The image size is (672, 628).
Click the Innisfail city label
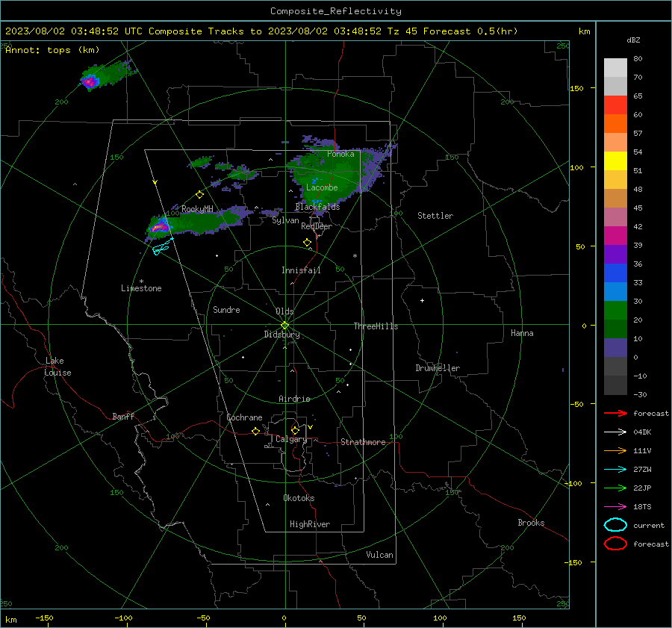(x=301, y=270)
